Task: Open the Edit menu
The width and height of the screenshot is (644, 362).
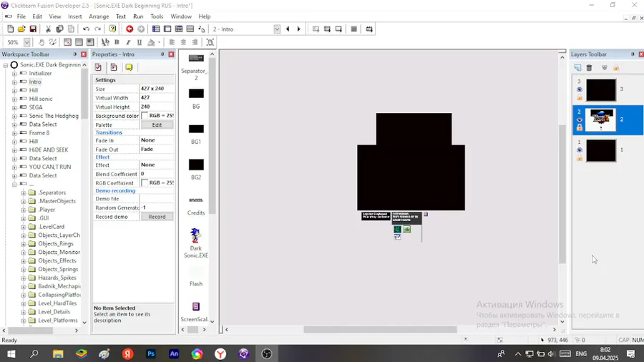Action: click(x=37, y=16)
